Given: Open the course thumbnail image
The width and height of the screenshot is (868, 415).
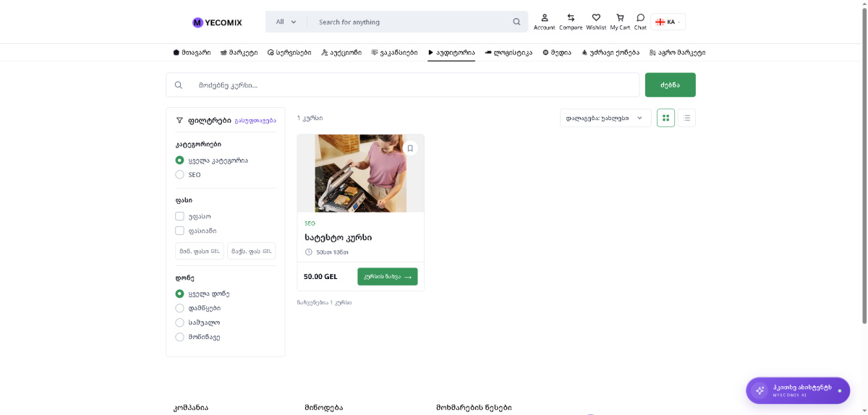Looking at the screenshot, I should 360,173.
